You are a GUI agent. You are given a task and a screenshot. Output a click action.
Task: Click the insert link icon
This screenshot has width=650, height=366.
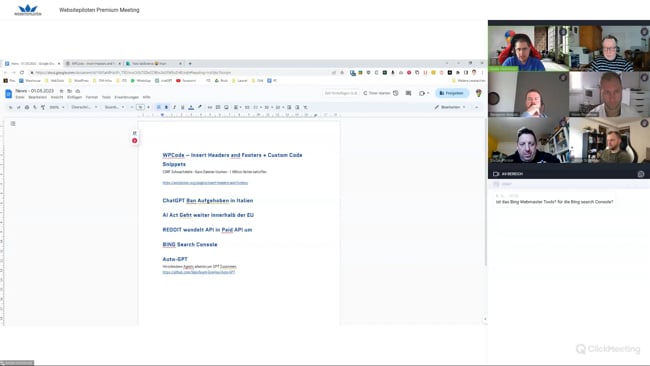pos(210,107)
